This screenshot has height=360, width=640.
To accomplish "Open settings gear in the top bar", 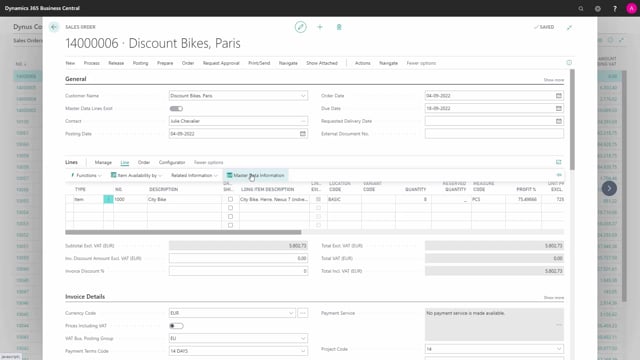I will [598, 8].
